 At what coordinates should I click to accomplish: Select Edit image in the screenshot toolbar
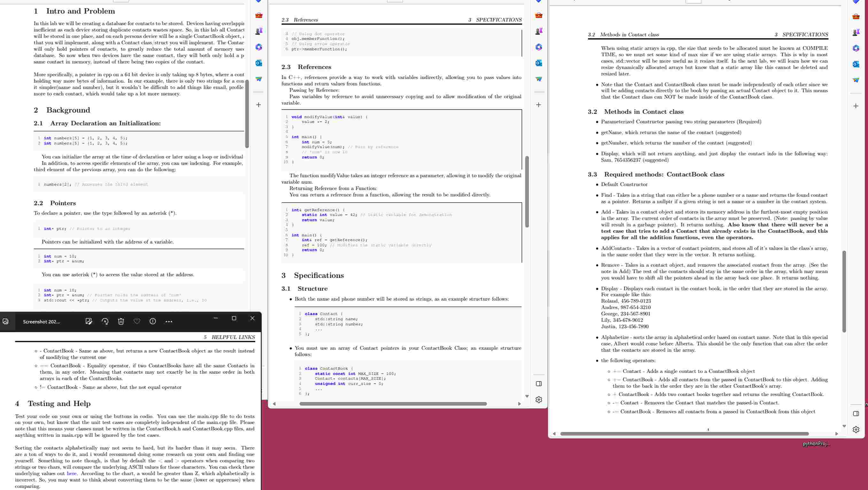pyautogui.click(x=88, y=322)
